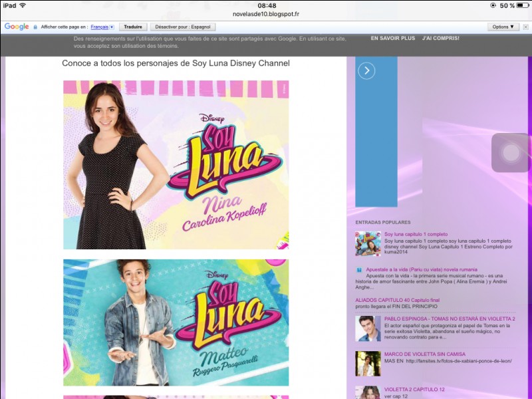Image resolution: width=532 pixels, height=399 pixels.
Task: Open the EN SAVOIR PLUS link
Action: tap(393, 39)
